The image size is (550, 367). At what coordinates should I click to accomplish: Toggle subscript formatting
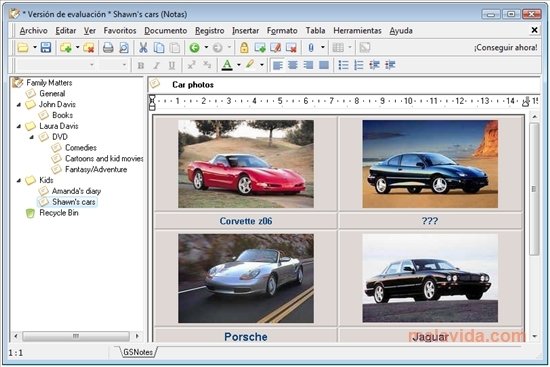click(207, 65)
